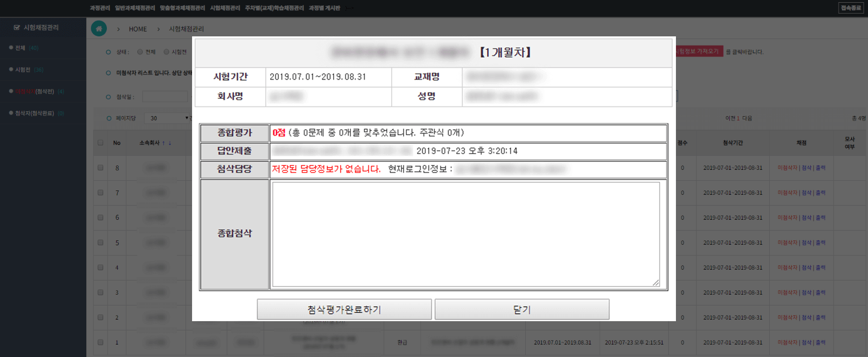
Task: Click 첨삭 link in row 8
Action: pos(807,168)
